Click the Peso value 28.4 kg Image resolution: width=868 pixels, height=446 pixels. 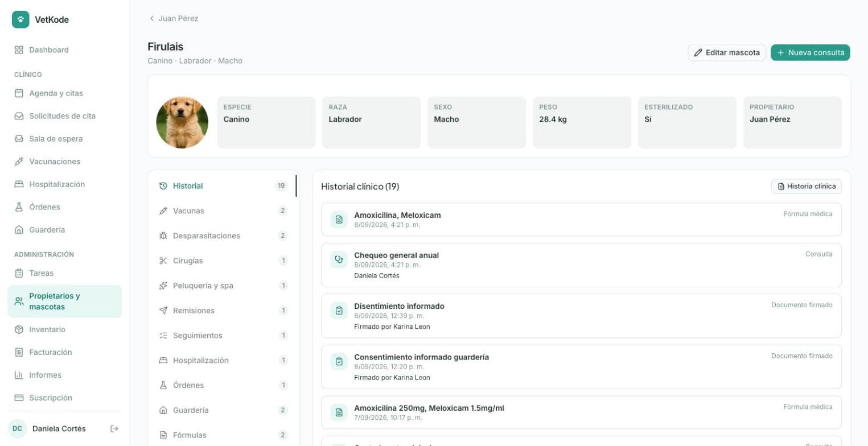tap(553, 119)
